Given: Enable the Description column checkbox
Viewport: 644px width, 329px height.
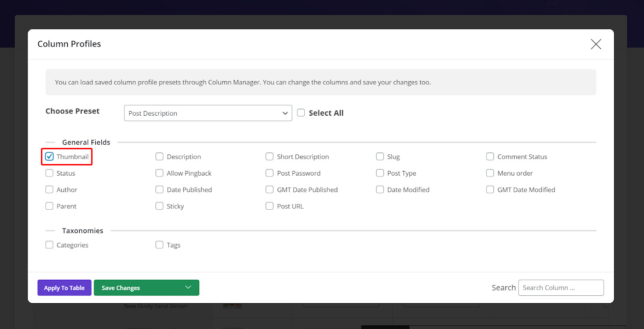Looking at the screenshot, I should (x=159, y=157).
